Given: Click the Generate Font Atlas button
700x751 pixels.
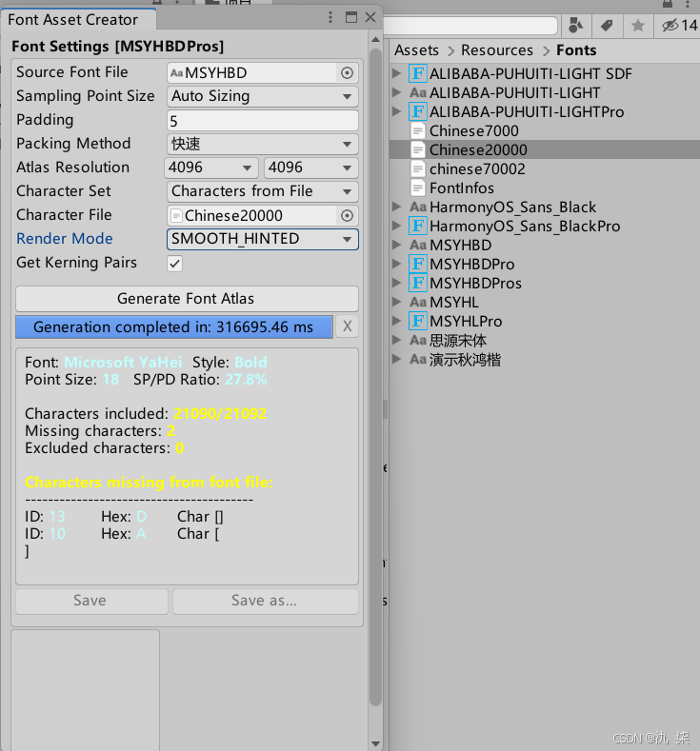Looking at the screenshot, I should tap(187, 298).
